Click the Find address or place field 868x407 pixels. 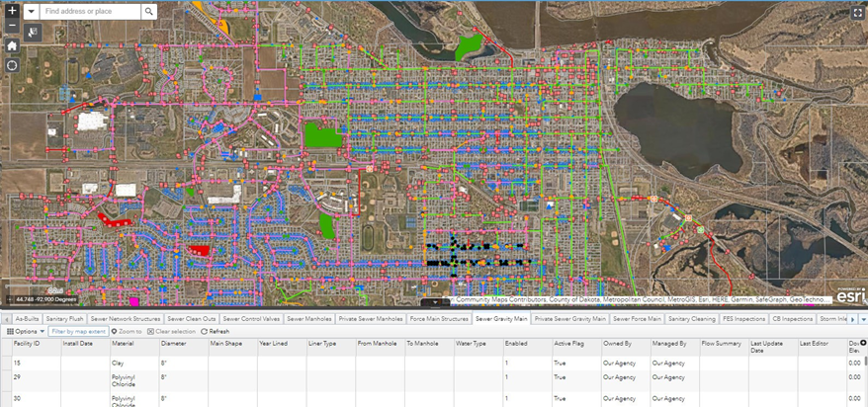click(90, 12)
